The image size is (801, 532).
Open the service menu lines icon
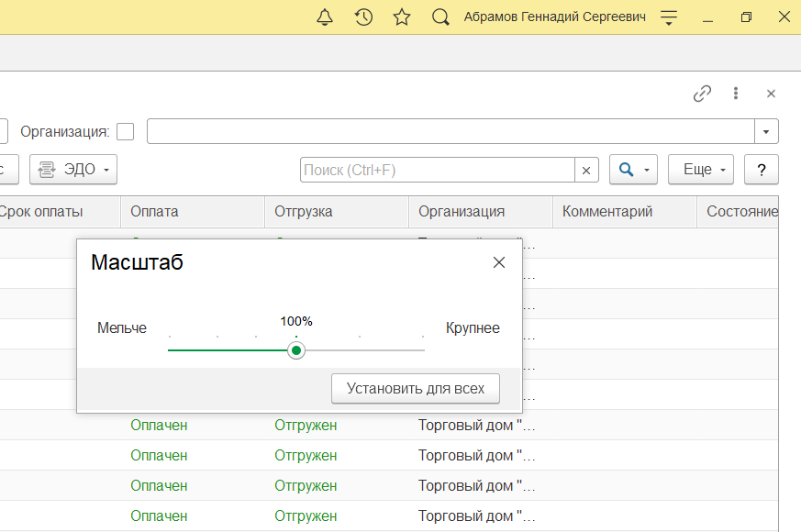point(669,17)
